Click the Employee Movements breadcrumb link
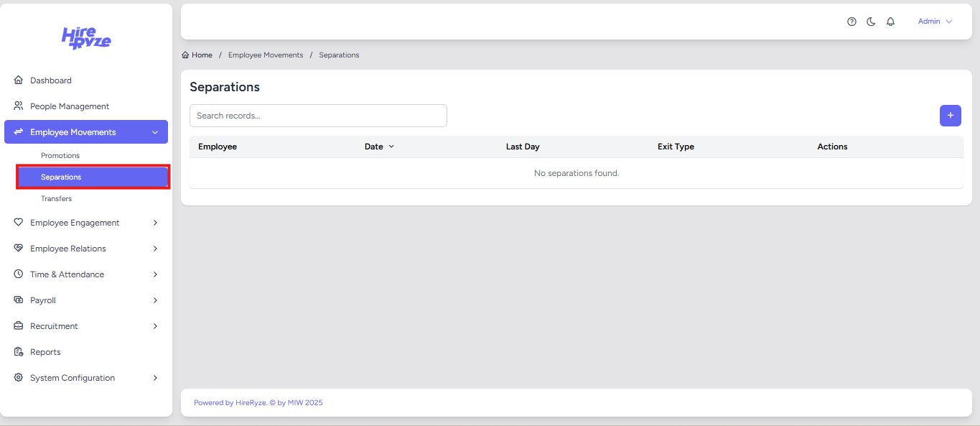 (266, 55)
